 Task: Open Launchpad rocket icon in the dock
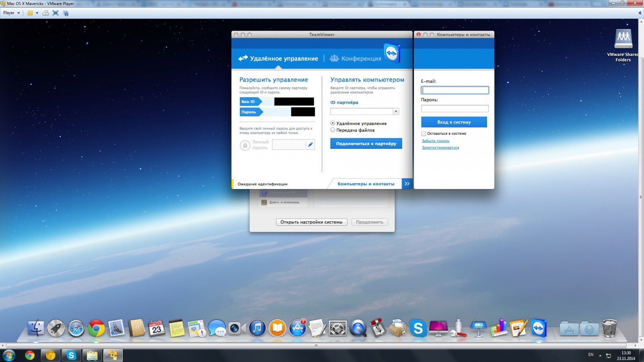point(56,328)
